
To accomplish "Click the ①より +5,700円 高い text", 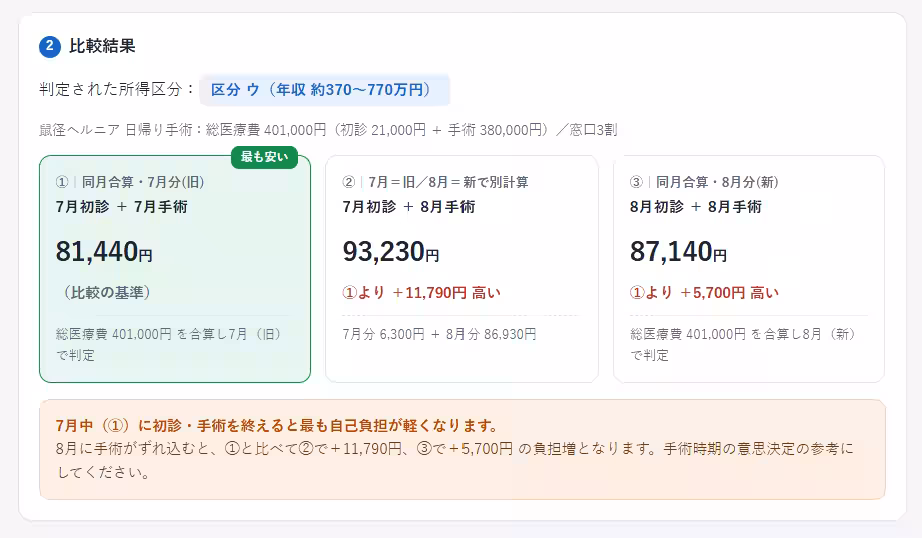I will pyautogui.click(x=704, y=292).
